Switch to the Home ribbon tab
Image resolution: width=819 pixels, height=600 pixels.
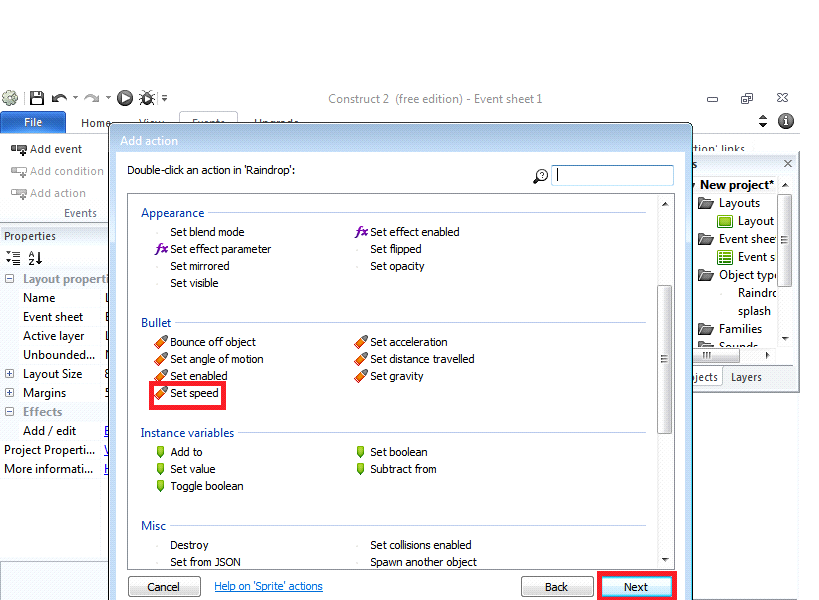point(96,123)
